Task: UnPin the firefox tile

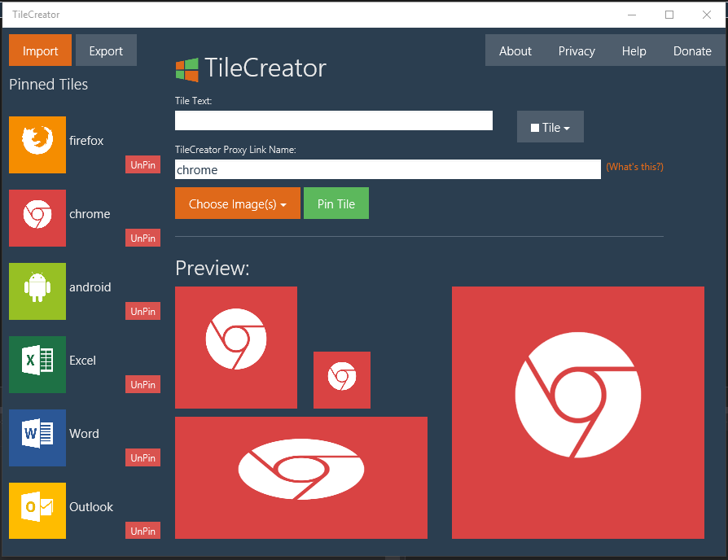Action: pos(143,164)
